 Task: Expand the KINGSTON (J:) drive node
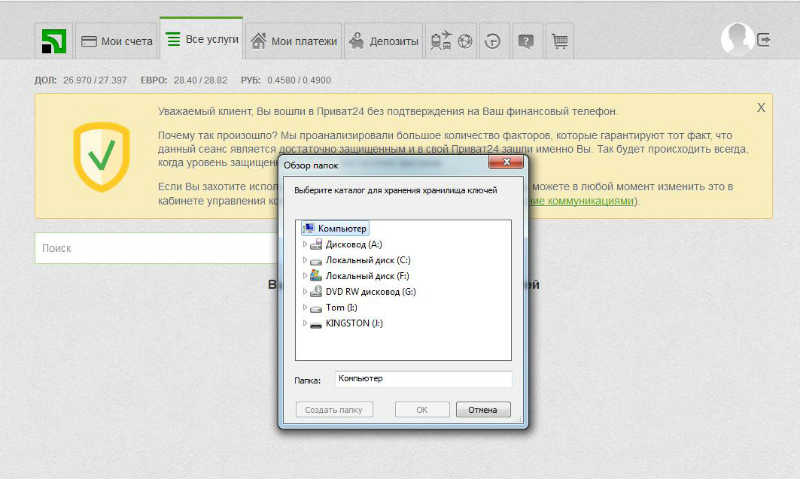click(x=305, y=323)
